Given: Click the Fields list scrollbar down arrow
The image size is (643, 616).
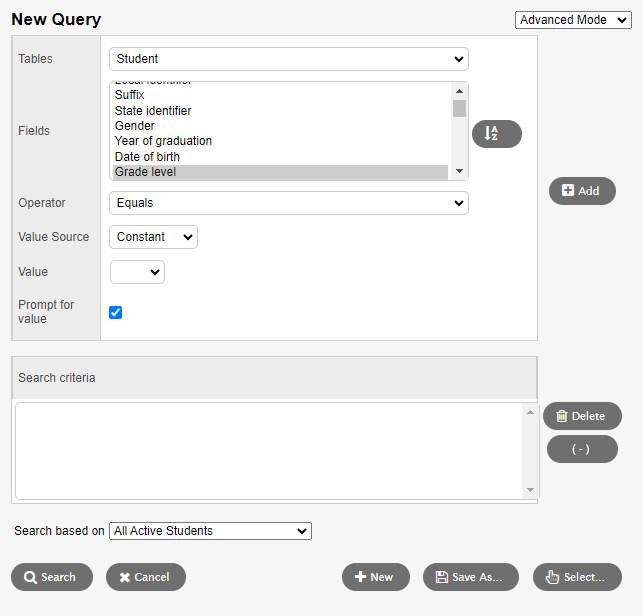Looking at the screenshot, I should pyautogui.click(x=459, y=172).
